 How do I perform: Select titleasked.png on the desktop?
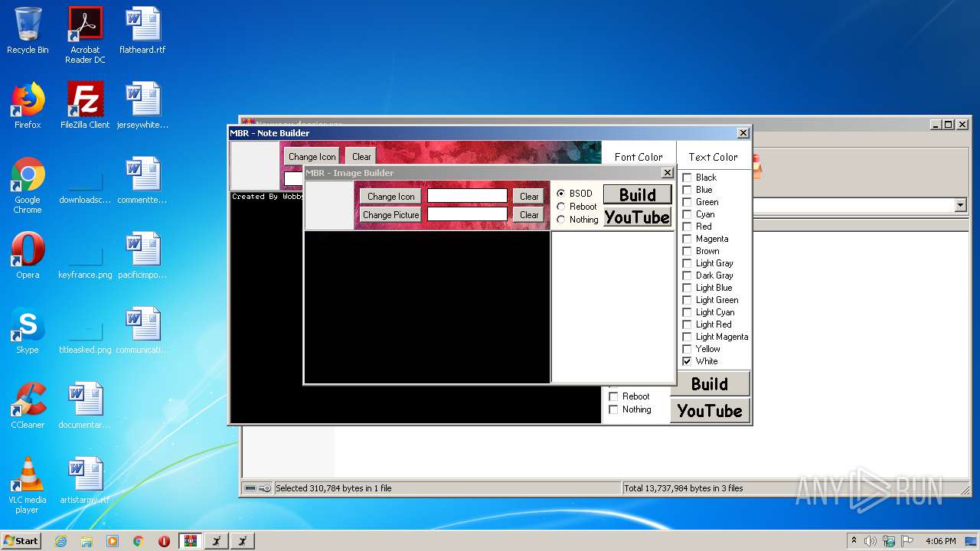click(x=85, y=336)
